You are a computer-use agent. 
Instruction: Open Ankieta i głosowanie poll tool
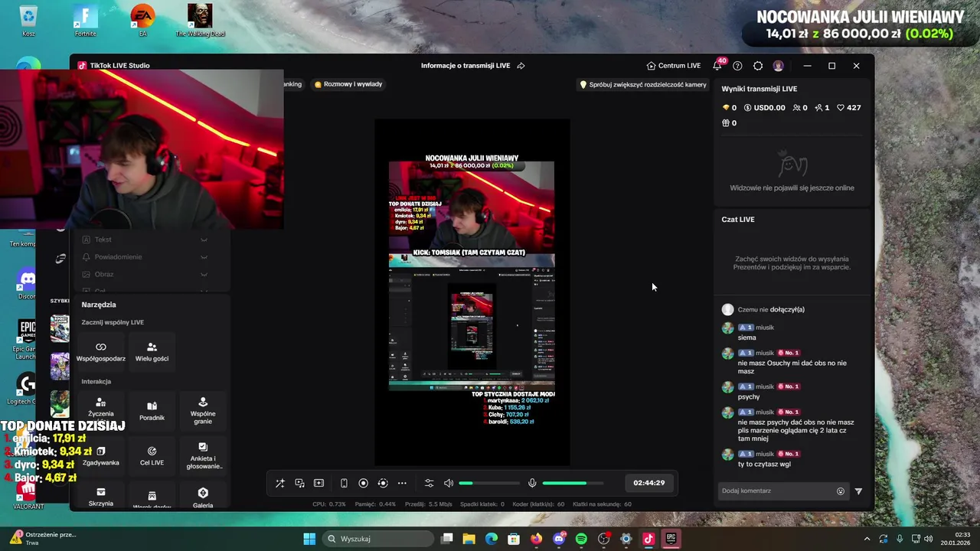(x=203, y=455)
